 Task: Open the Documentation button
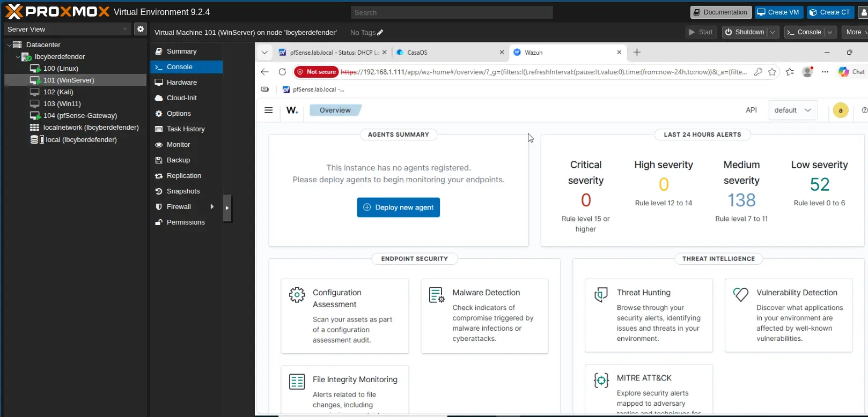point(720,12)
